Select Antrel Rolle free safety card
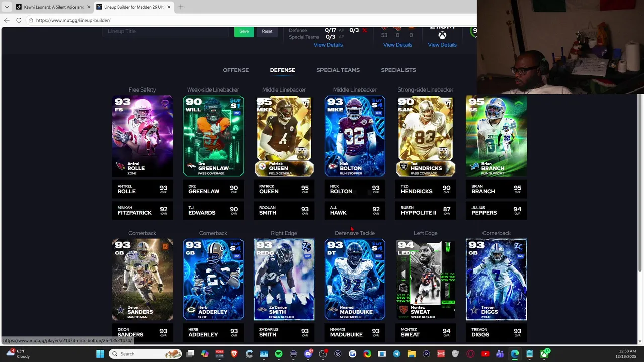Image resolution: width=644 pixels, height=362 pixels. (142, 136)
